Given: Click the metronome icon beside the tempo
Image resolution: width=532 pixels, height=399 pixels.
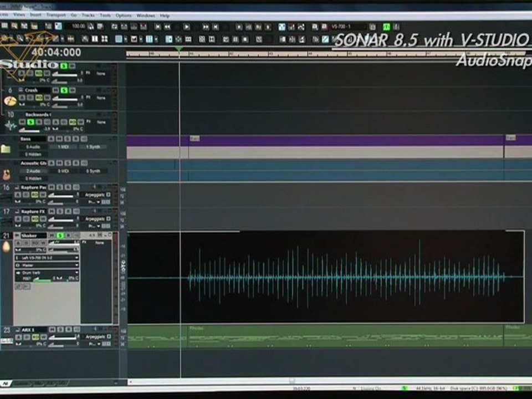Looking at the screenshot, I should click(90, 27).
